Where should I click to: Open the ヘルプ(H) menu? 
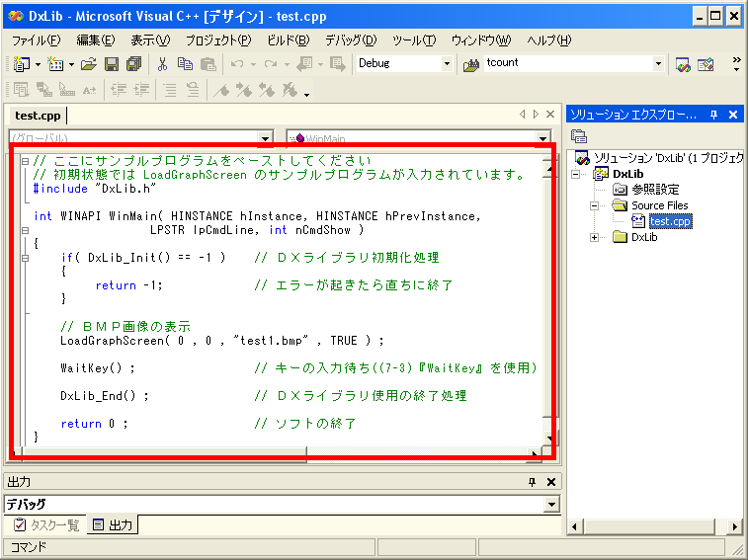548,40
